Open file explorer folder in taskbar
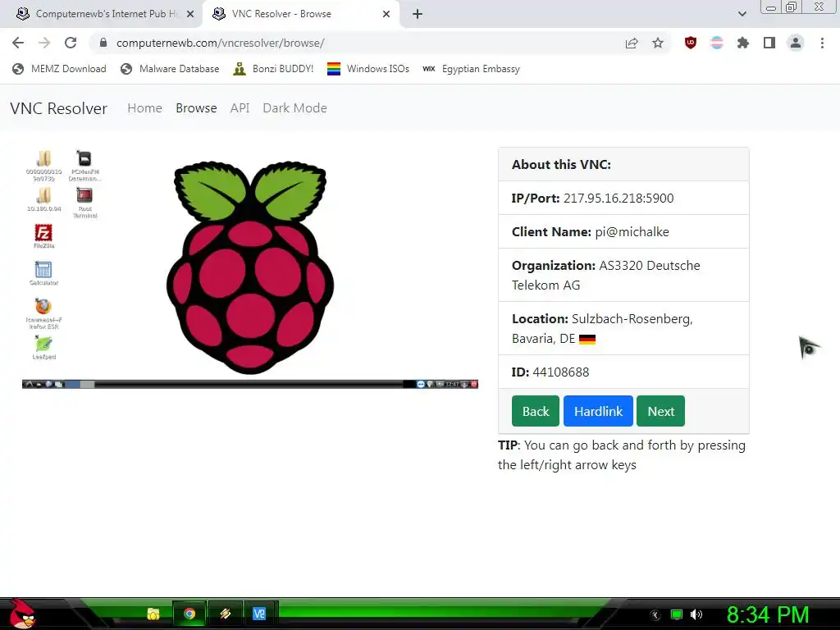 (153, 614)
